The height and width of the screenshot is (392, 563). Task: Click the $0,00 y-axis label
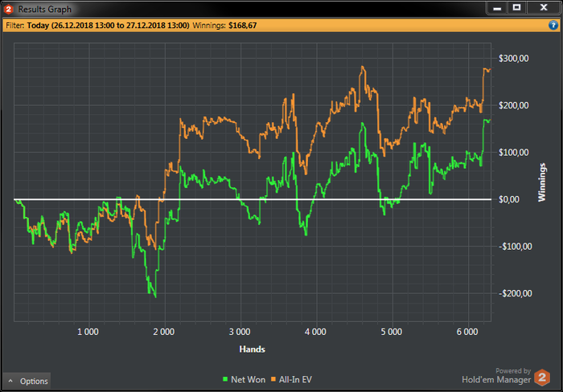coord(509,199)
